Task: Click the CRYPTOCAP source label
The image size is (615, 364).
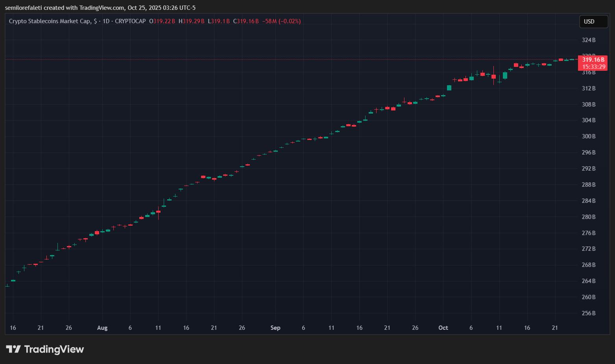Action: tap(130, 21)
